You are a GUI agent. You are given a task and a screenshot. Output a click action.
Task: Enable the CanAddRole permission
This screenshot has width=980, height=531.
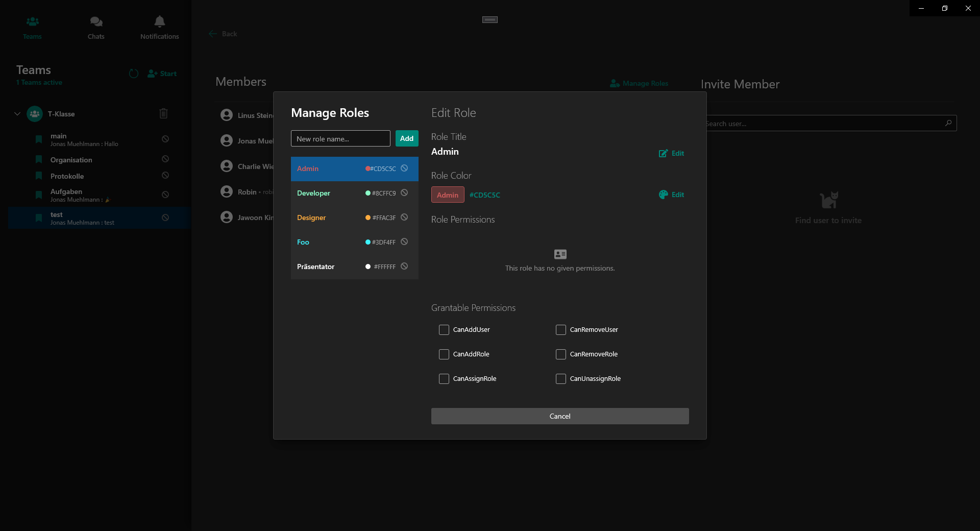[444, 354]
